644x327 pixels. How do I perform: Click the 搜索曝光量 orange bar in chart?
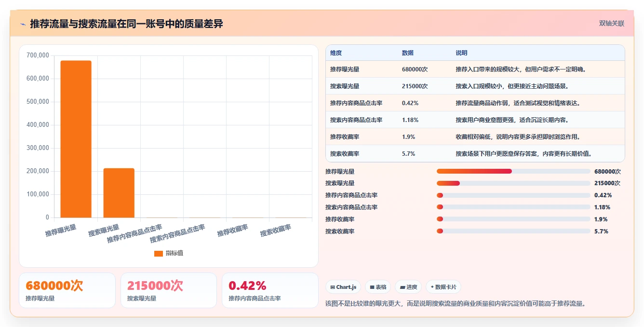[x=119, y=193]
